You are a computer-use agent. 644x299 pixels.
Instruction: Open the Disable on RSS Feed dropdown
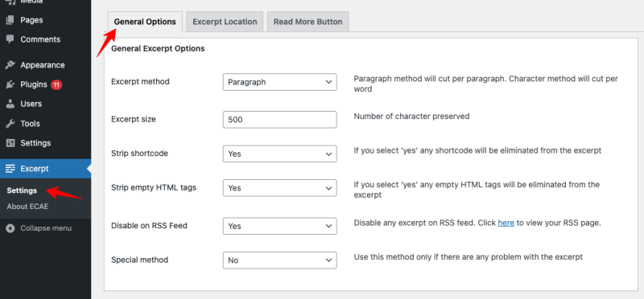coord(279,226)
